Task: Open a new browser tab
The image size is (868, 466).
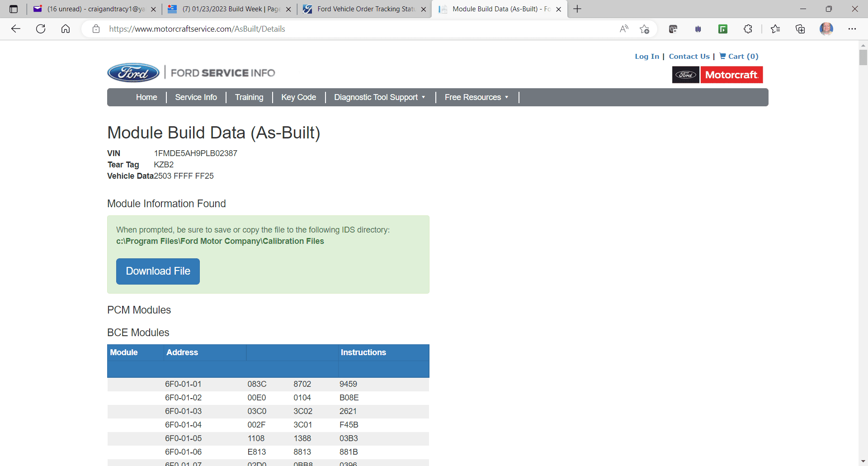Action: click(577, 9)
